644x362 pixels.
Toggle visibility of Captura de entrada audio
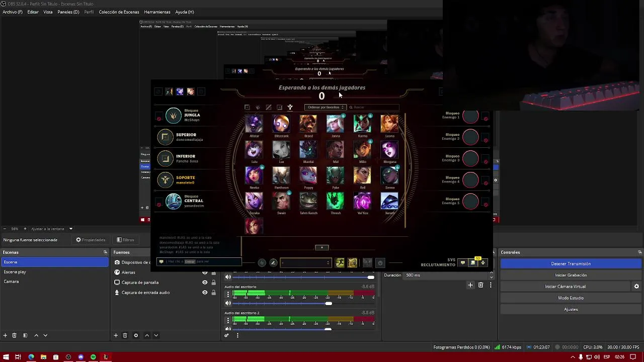click(205, 293)
